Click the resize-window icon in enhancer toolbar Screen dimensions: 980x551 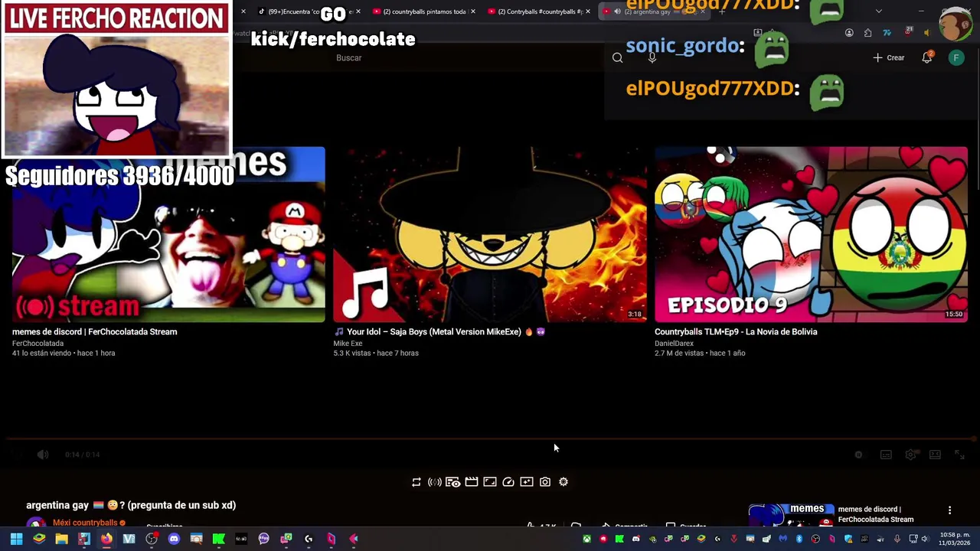click(x=490, y=482)
